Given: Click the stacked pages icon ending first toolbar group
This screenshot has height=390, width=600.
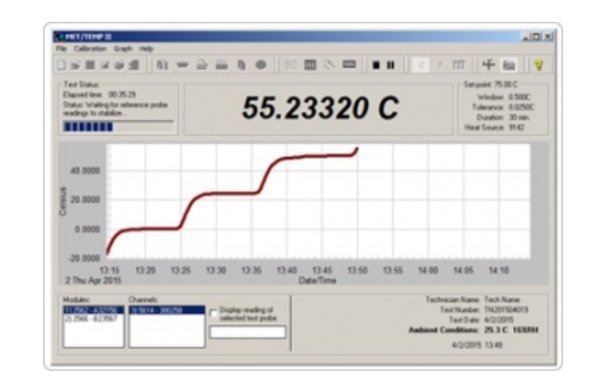Looking at the screenshot, I should 134,65.
